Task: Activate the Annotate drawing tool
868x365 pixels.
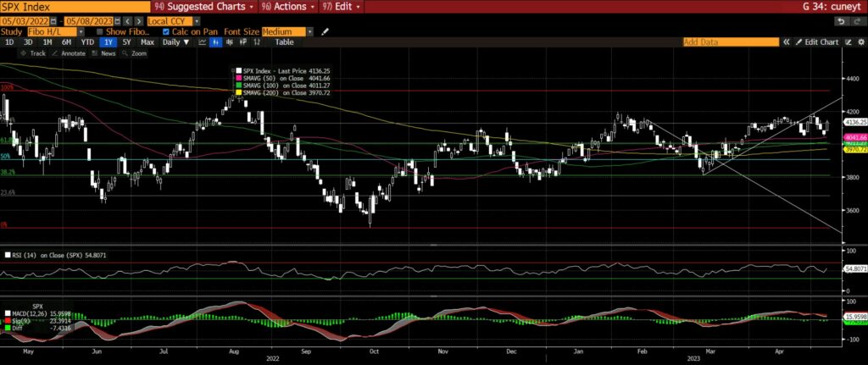Action: pyautogui.click(x=70, y=53)
